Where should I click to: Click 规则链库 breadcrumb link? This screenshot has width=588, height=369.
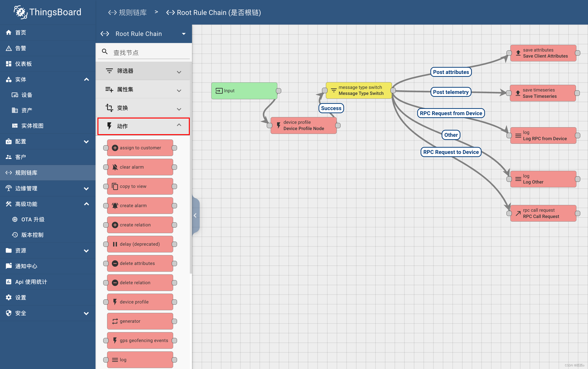tap(132, 13)
